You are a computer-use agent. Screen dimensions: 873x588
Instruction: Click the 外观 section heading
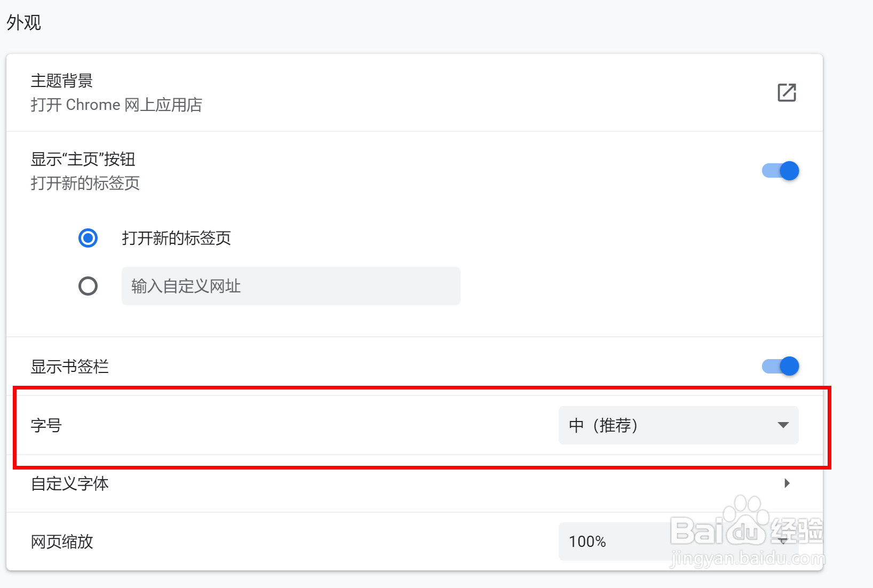[24, 22]
